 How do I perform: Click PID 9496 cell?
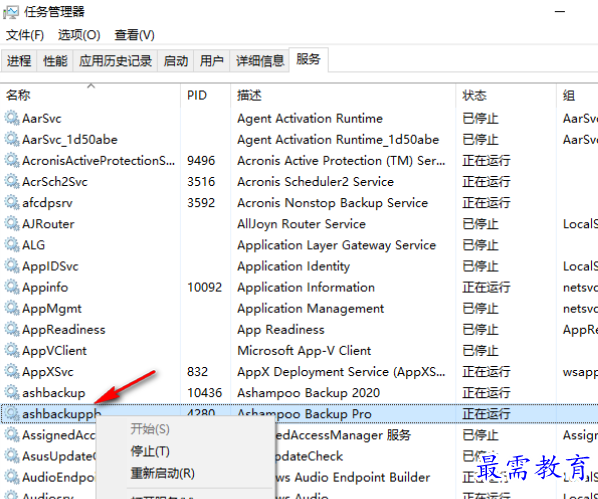click(201, 160)
